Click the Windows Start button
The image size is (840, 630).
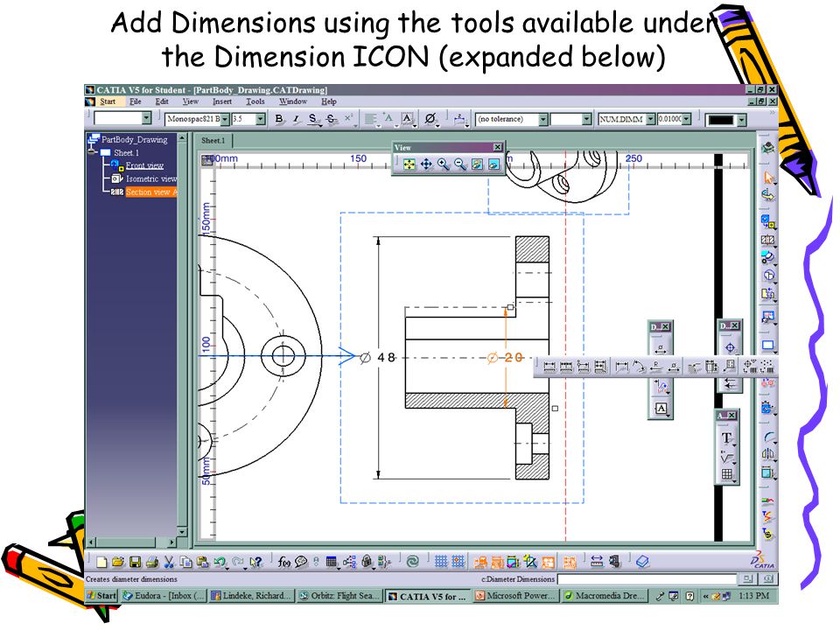101,595
